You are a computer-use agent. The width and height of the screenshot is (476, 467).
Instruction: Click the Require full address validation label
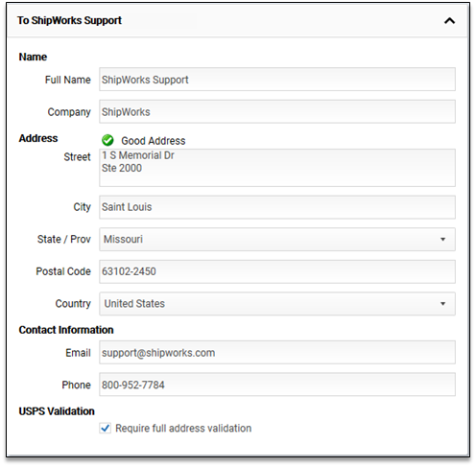(x=183, y=428)
